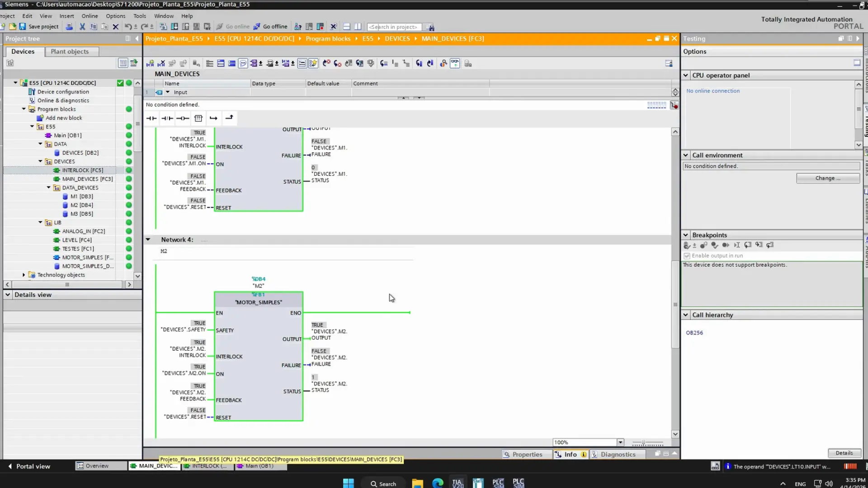This screenshot has width=868, height=488.
Task: Collapse the DATA_DEVICES folder
Action: 48,188
